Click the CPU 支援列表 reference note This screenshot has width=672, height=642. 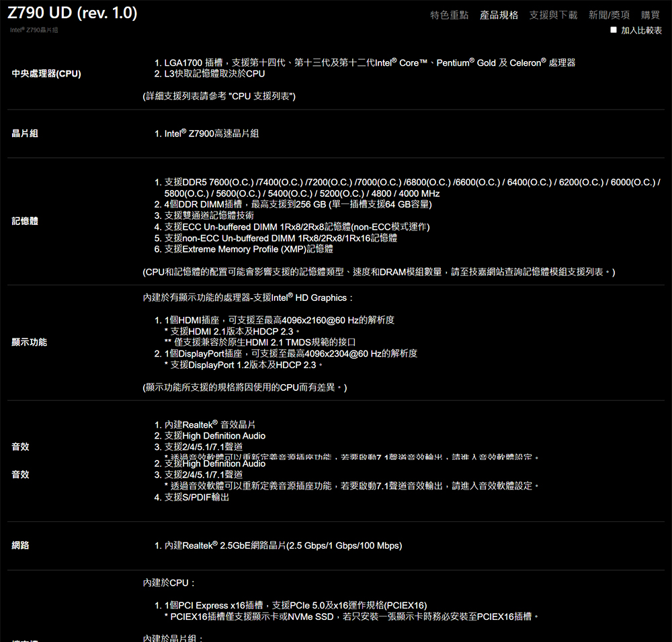pos(219,96)
